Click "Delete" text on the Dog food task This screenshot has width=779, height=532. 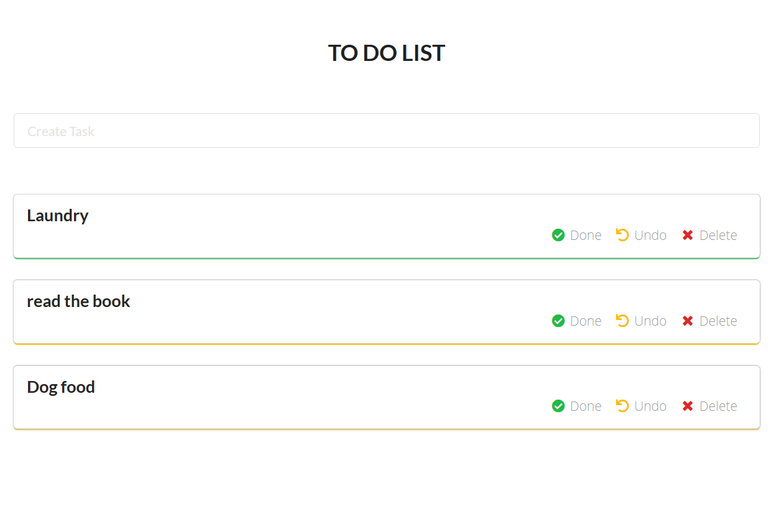[718, 406]
